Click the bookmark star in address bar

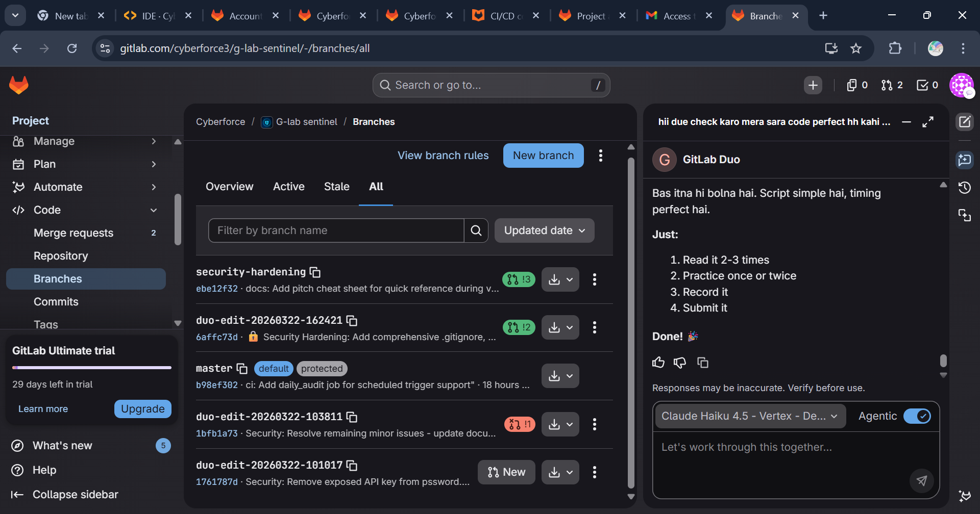point(856,48)
